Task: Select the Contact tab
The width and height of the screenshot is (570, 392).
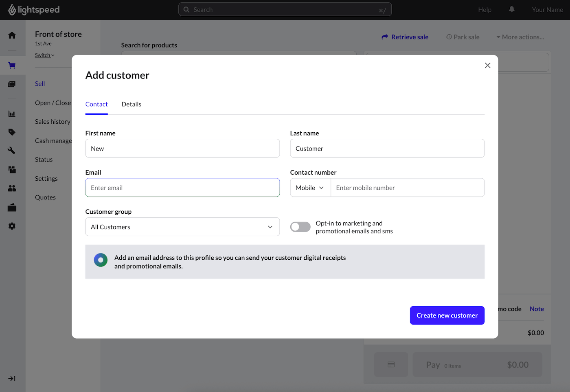Action: pos(96,104)
